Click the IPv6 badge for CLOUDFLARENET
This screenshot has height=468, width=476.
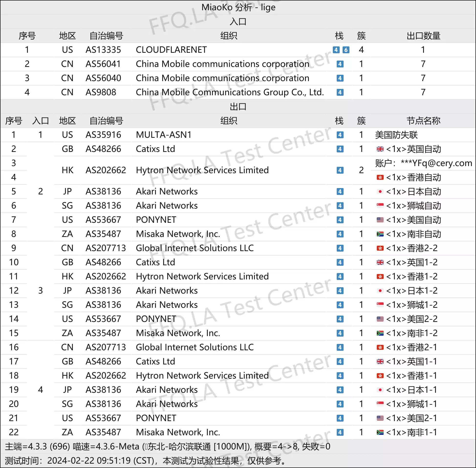coord(346,50)
